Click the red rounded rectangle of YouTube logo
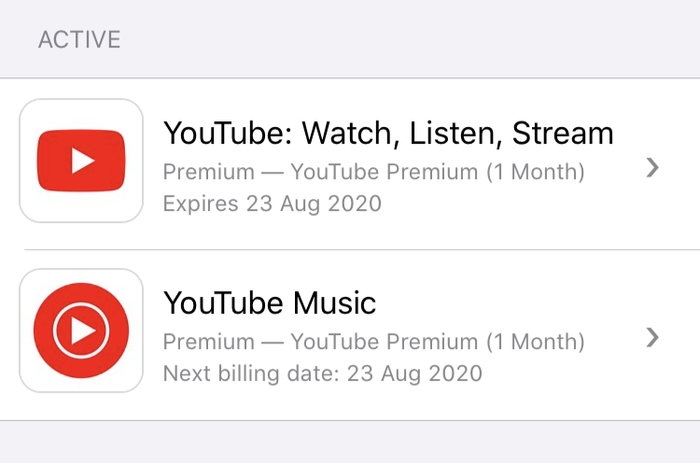Viewport: 700px width, 463px height. (x=81, y=161)
